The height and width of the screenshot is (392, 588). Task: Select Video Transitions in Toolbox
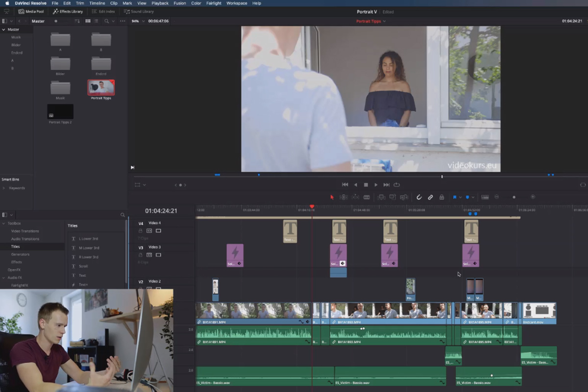[x=25, y=231]
